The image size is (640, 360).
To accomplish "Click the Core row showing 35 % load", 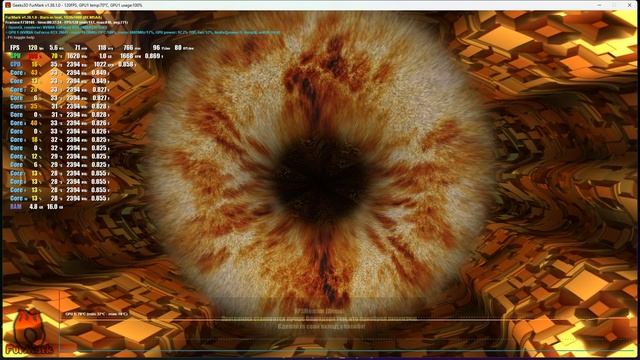I will pos(59,106).
